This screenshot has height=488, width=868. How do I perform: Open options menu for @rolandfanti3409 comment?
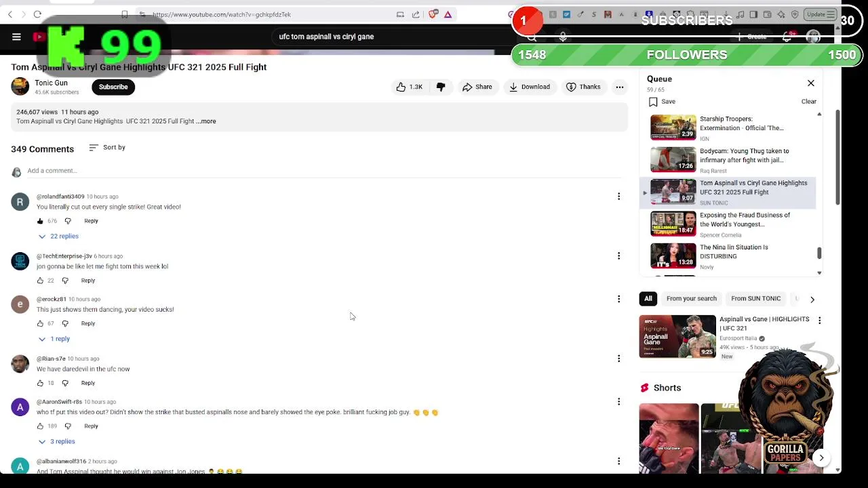[x=618, y=197]
